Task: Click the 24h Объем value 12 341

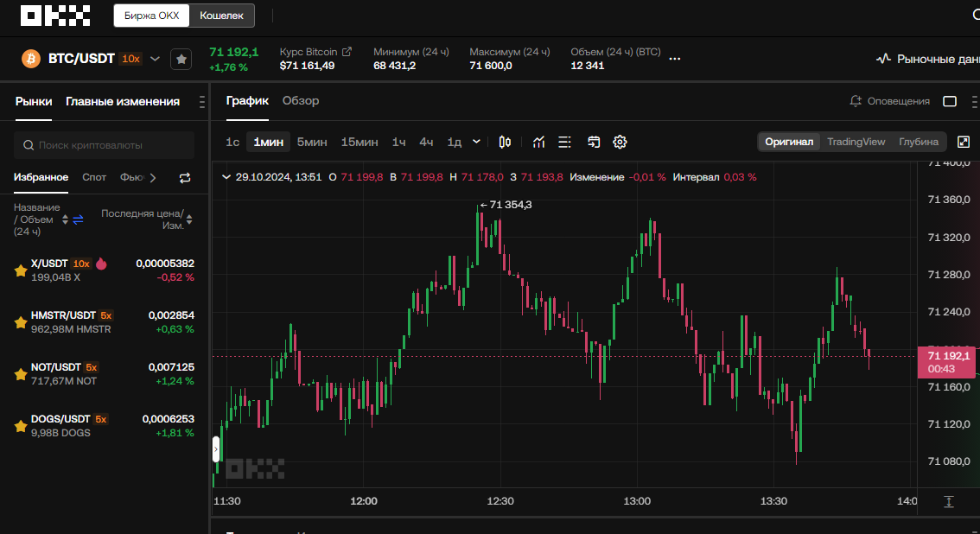Action: click(587, 66)
